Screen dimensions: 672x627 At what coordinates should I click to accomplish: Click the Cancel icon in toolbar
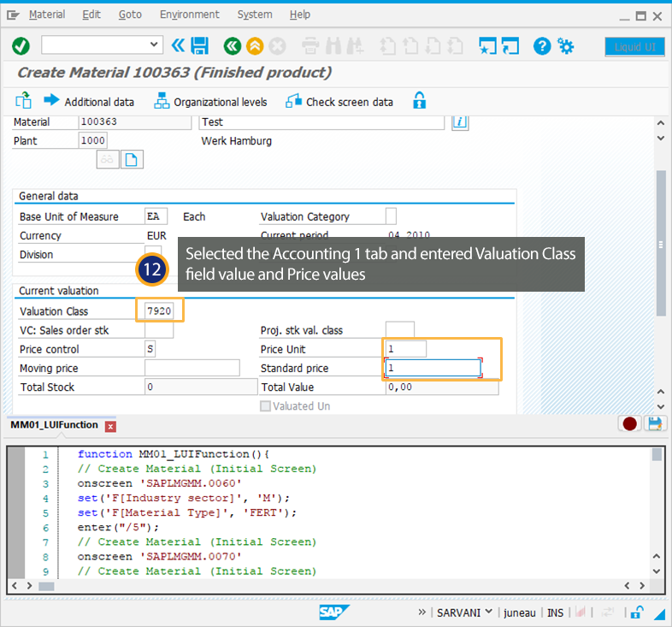277,46
